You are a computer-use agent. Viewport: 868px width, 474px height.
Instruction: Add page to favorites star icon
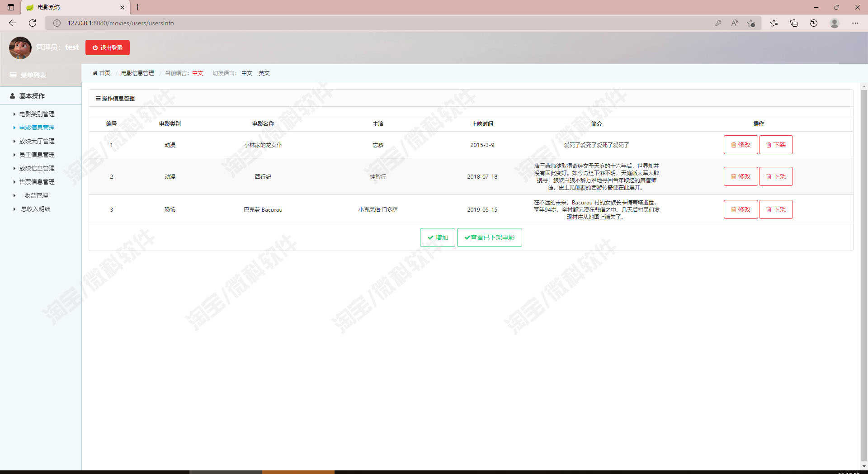(x=751, y=23)
